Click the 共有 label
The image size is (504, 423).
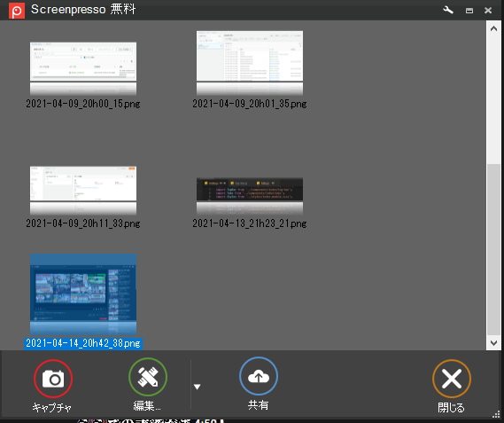(258, 405)
